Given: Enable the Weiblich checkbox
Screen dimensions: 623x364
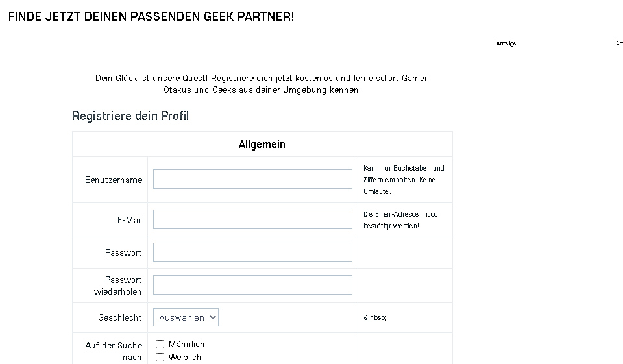Looking at the screenshot, I should click(x=160, y=358).
